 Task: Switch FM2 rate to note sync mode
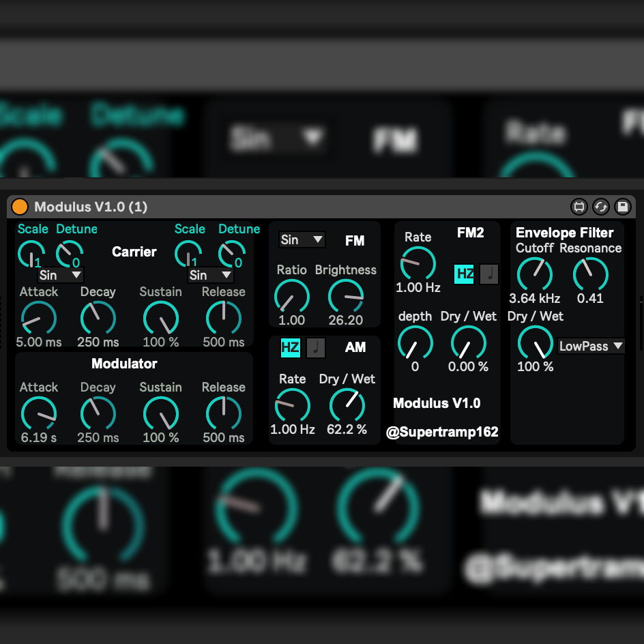click(x=489, y=274)
